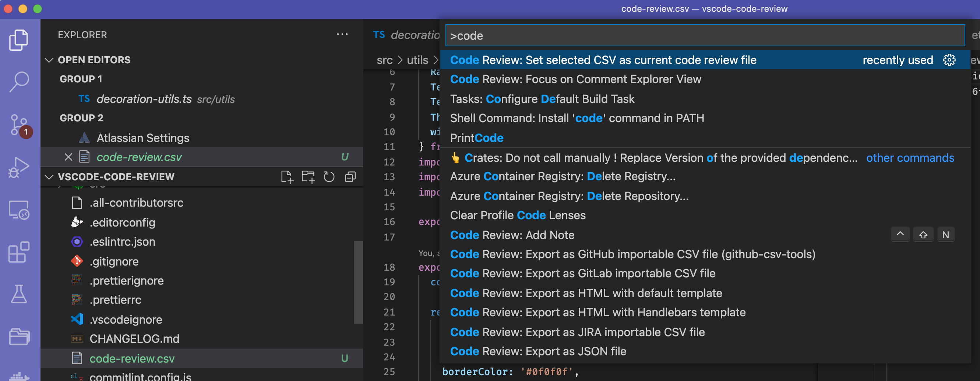Open the Run and Debug view
Screen dimensions: 980x381
coord(19,167)
